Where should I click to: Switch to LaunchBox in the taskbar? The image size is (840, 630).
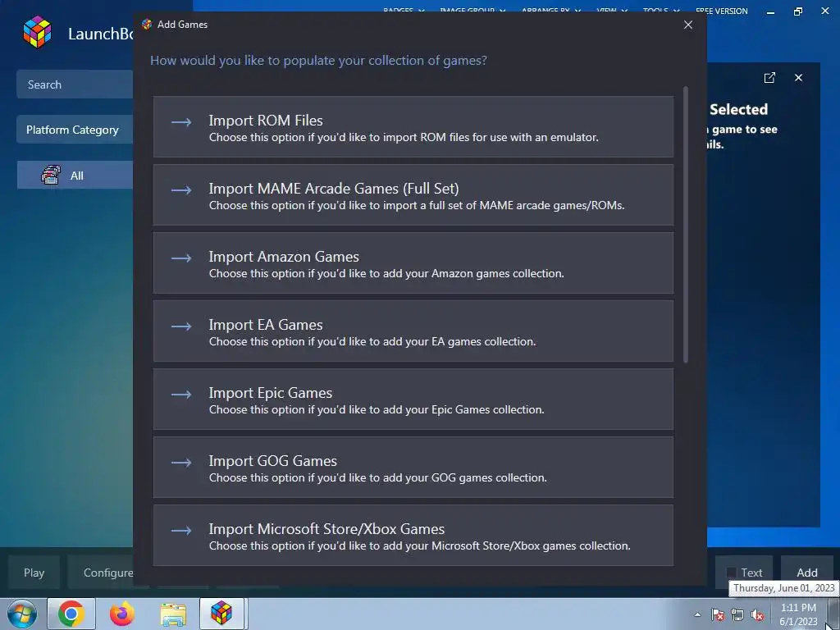point(221,614)
